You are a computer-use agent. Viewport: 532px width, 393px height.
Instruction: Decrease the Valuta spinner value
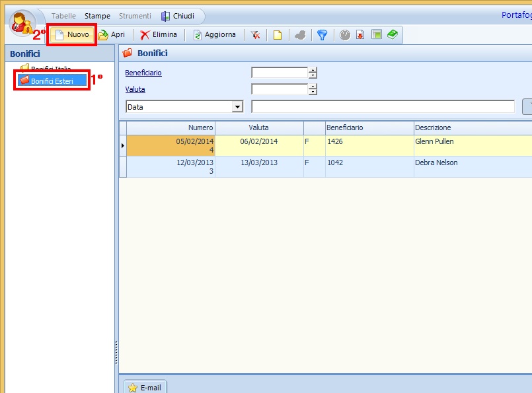click(313, 92)
